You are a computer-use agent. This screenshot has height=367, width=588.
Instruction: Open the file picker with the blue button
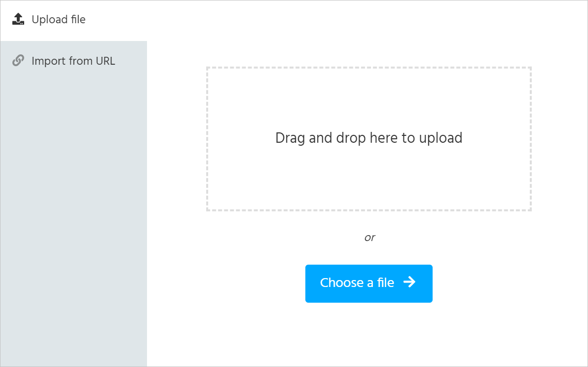coord(368,284)
